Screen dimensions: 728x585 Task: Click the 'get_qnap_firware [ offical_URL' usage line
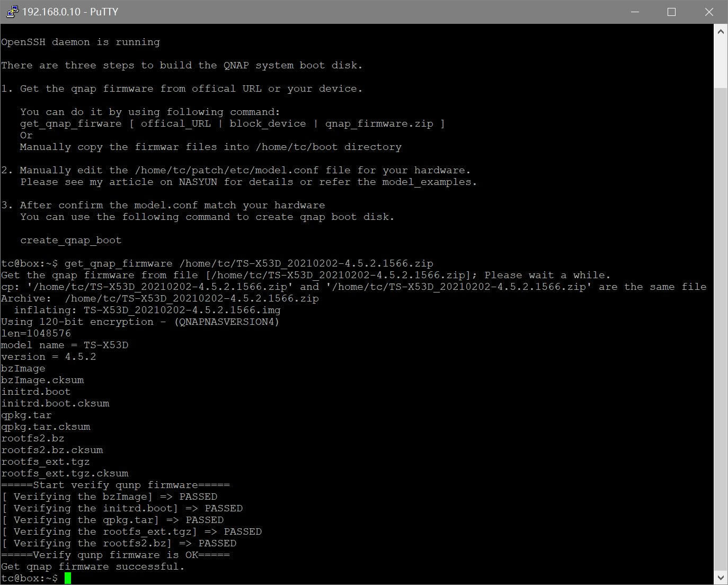233,123
